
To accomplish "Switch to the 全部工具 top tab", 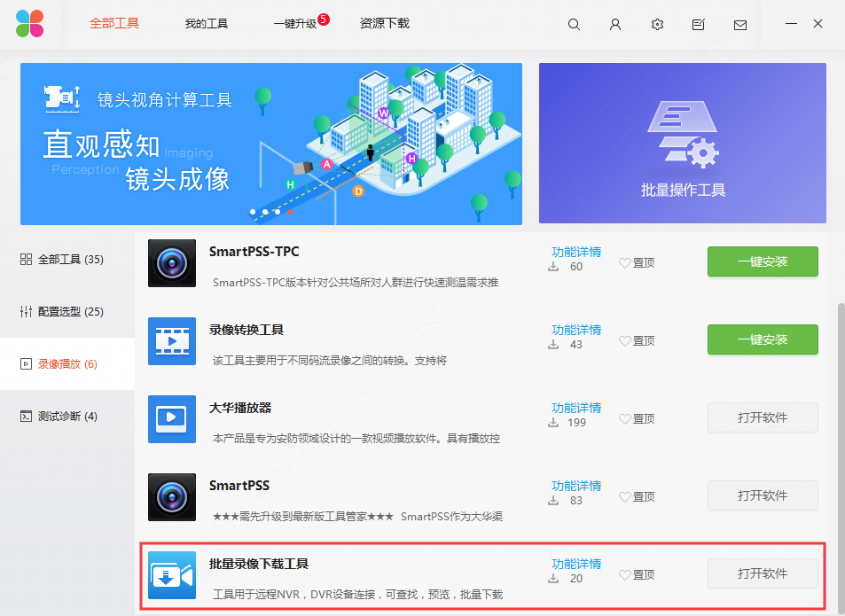I will 114,24.
